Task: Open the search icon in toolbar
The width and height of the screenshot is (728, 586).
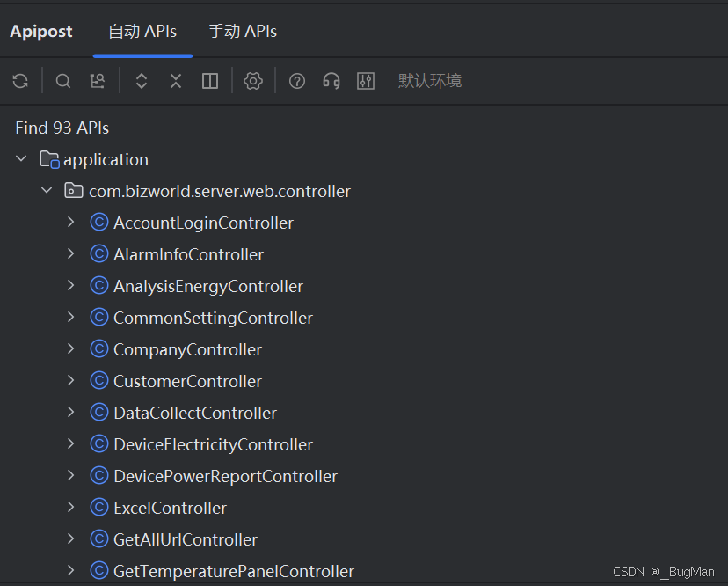Action: [x=63, y=81]
